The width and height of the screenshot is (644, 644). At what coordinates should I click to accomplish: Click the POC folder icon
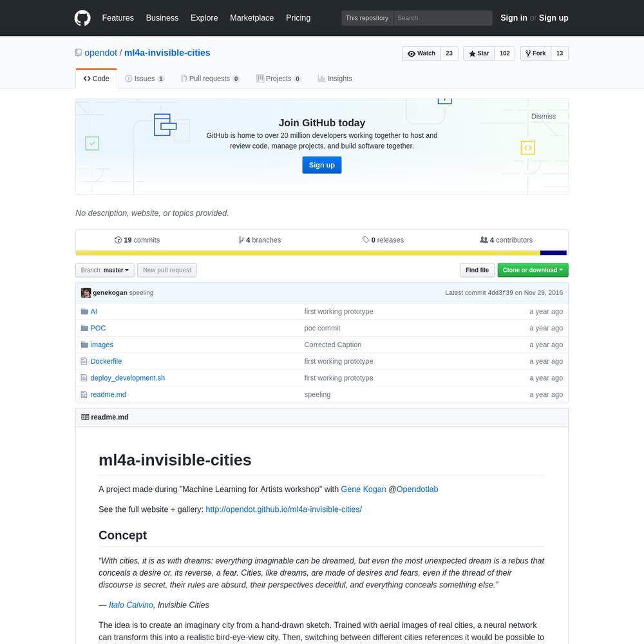pos(84,328)
